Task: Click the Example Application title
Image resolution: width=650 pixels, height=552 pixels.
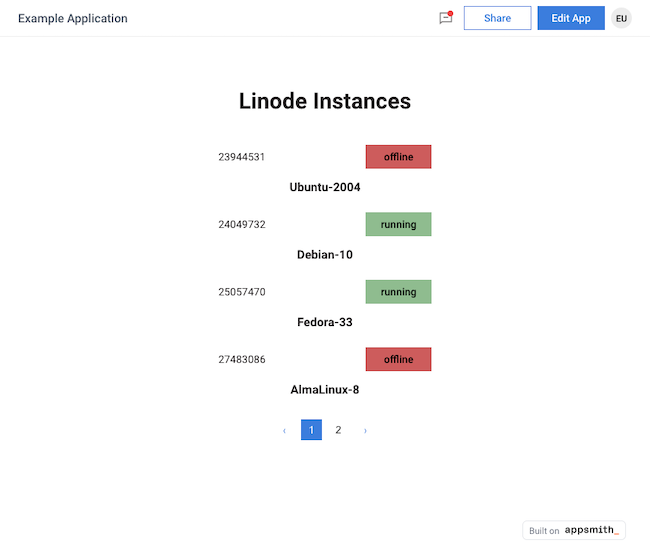Action: tap(73, 18)
